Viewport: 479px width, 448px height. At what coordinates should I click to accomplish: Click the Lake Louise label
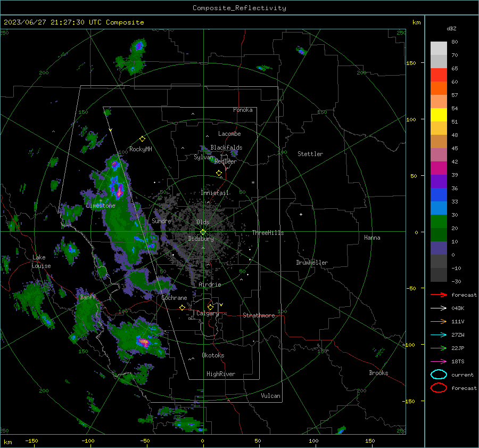click(41, 262)
